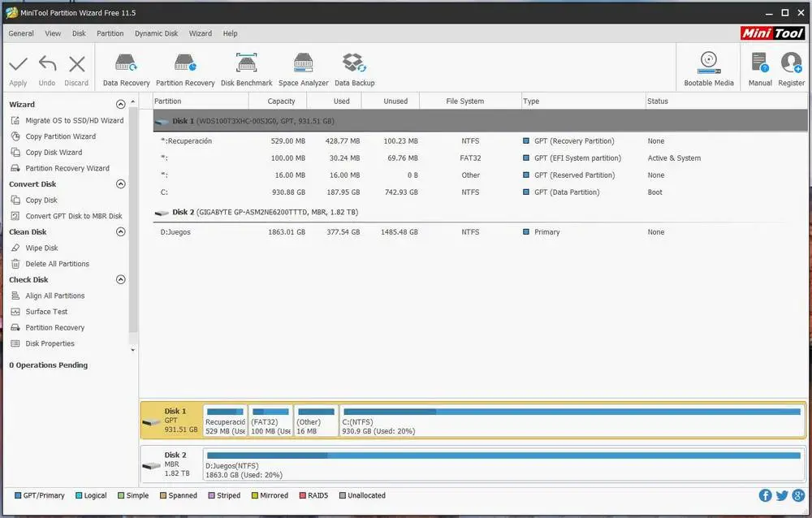The width and height of the screenshot is (812, 518).
Task: Open the View menu
Action: tap(53, 33)
